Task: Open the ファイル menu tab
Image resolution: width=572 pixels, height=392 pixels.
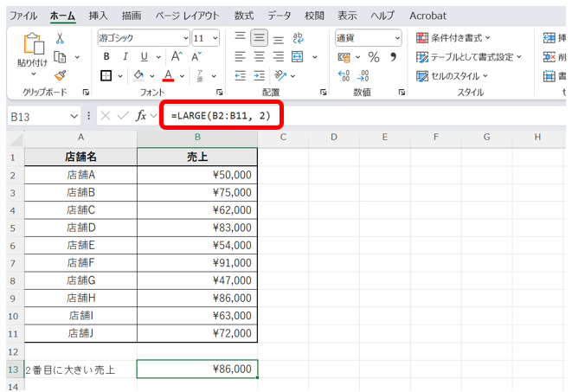Action: [23, 16]
